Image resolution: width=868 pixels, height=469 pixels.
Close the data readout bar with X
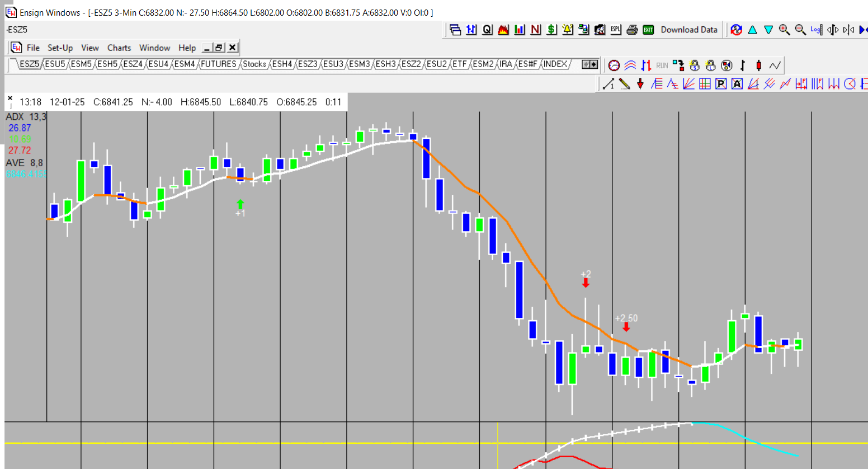click(x=10, y=98)
